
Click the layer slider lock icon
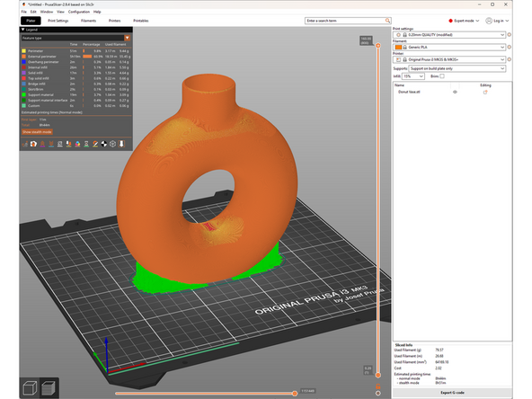click(x=378, y=386)
